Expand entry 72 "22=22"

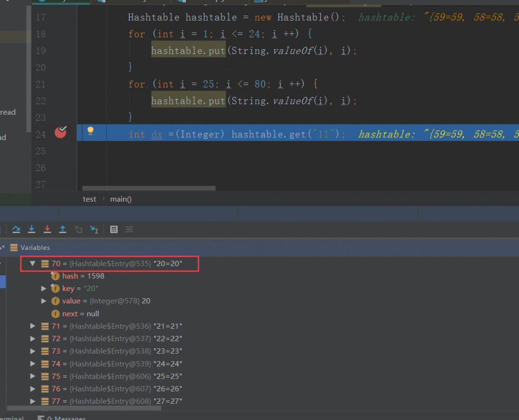click(32, 339)
